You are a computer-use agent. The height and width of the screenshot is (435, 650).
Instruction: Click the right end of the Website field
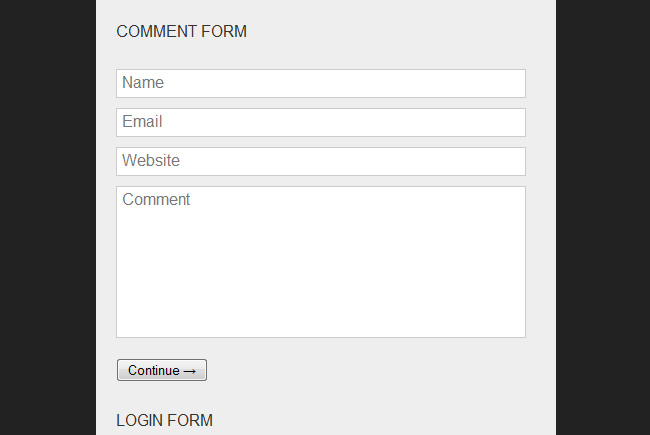coord(510,161)
